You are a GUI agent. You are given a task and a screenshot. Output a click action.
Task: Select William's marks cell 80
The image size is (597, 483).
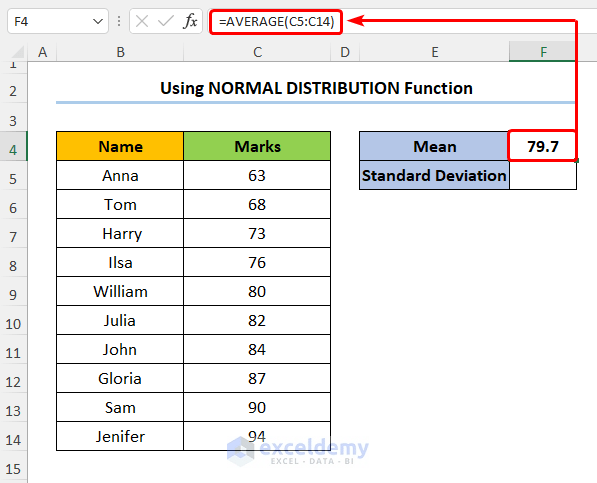[x=257, y=292]
